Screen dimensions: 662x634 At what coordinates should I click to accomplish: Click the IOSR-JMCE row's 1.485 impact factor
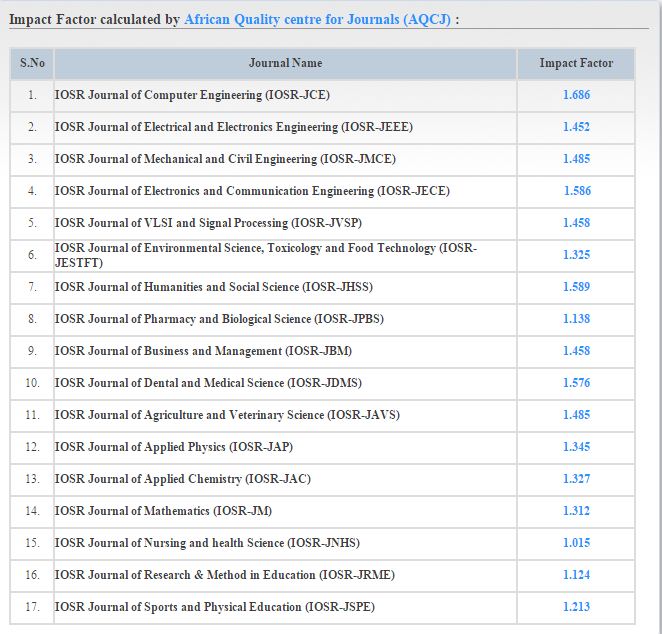click(576, 159)
